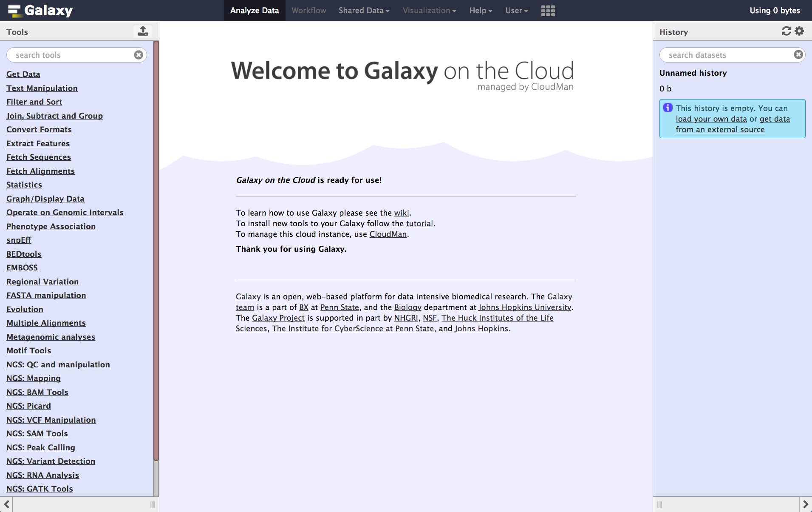The height and width of the screenshot is (512, 812).
Task: Open the NGS: Picard section
Action: point(28,406)
